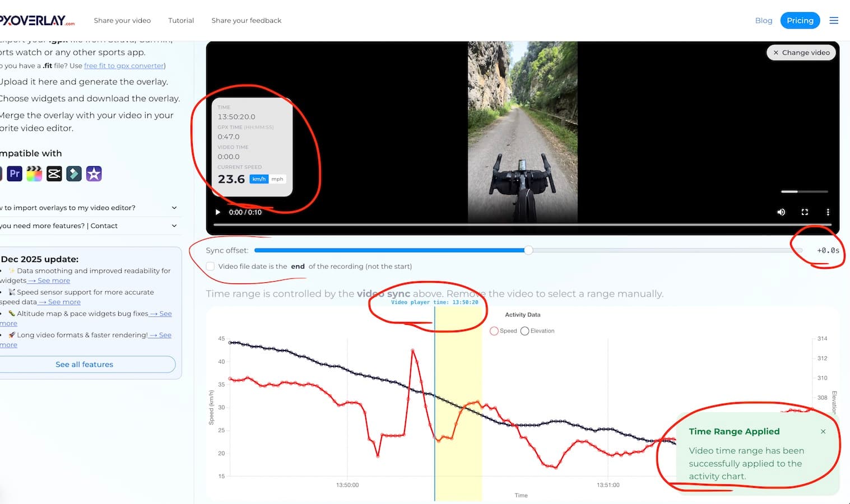Click the CapCut icon
The height and width of the screenshot is (504, 850).
point(54,174)
